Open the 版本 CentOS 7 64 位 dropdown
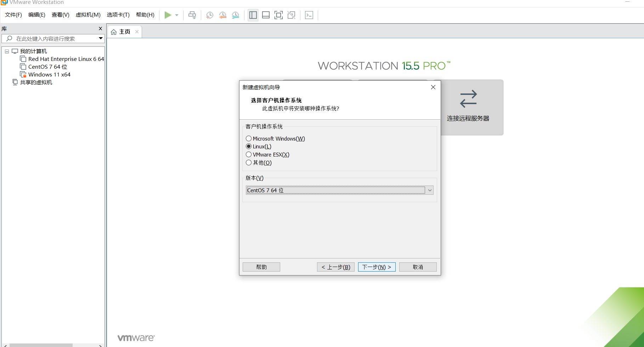The width and height of the screenshot is (644, 347). click(x=339, y=190)
